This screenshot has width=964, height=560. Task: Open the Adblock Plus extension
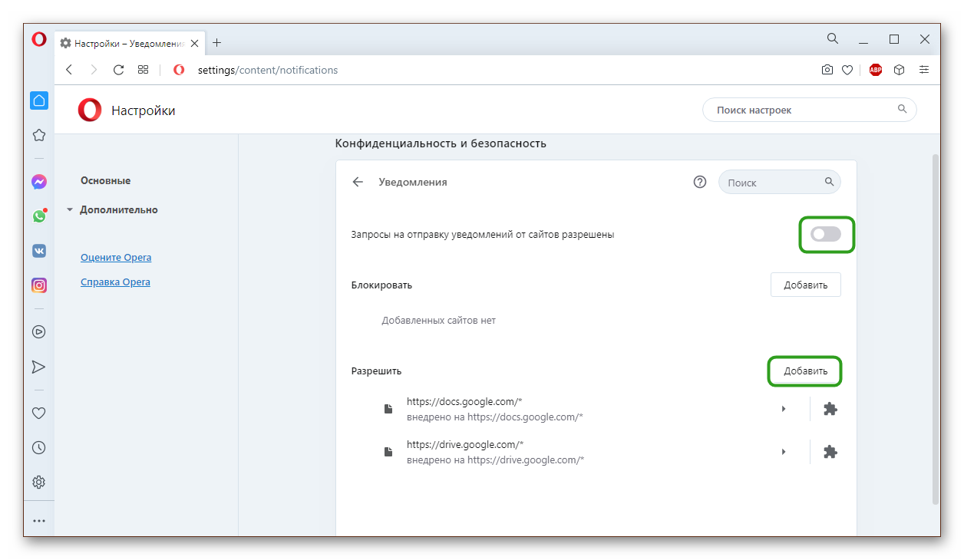pos(876,70)
